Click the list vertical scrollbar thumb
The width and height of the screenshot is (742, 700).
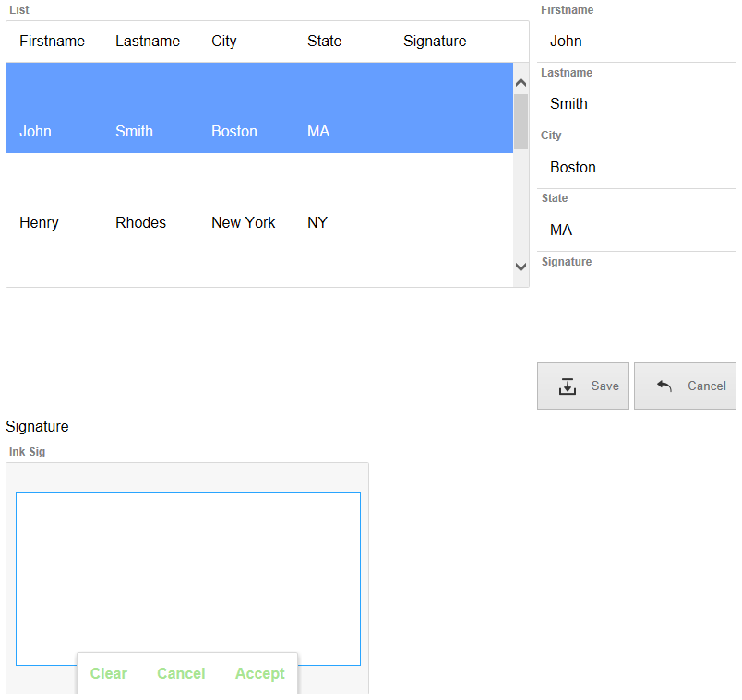click(521, 122)
